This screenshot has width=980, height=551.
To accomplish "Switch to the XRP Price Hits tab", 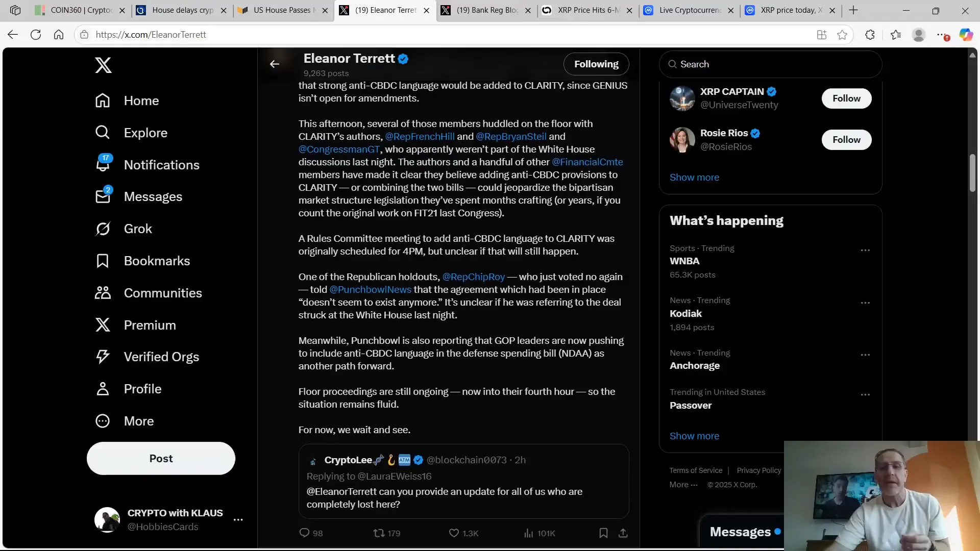I will [588, 10].
